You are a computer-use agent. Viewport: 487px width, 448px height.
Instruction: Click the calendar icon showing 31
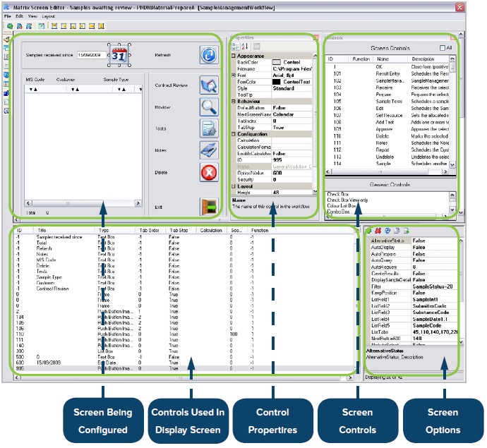coord(119,55)
